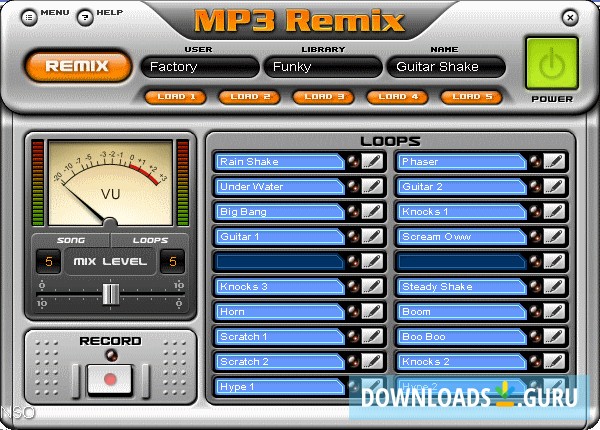
Task: Select the SONG tab in mix panel
Action: [71, 240]
